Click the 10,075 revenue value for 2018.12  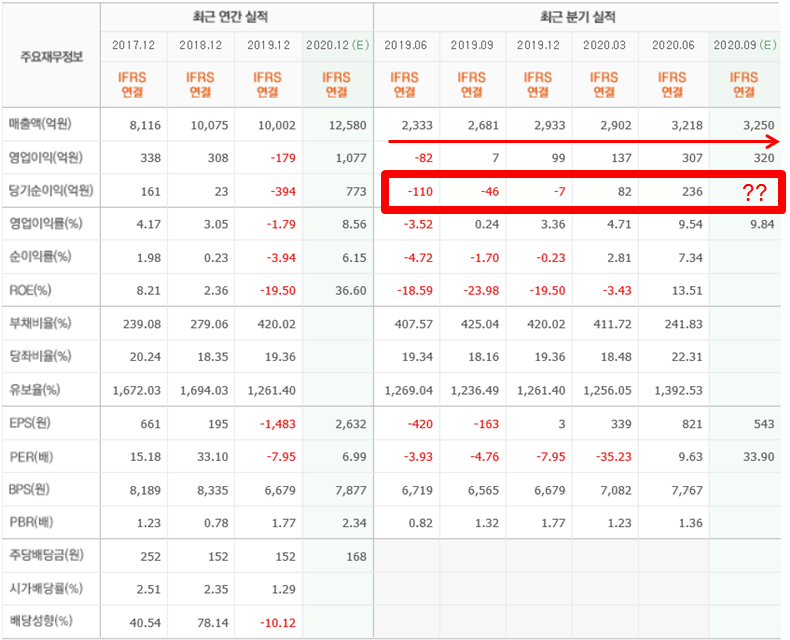(209, 125)
